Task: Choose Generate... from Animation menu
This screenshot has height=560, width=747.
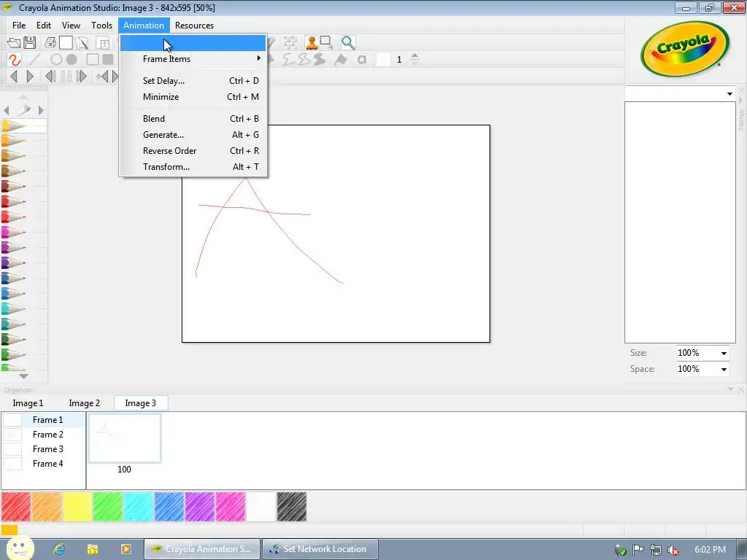Action: [193, 135]
